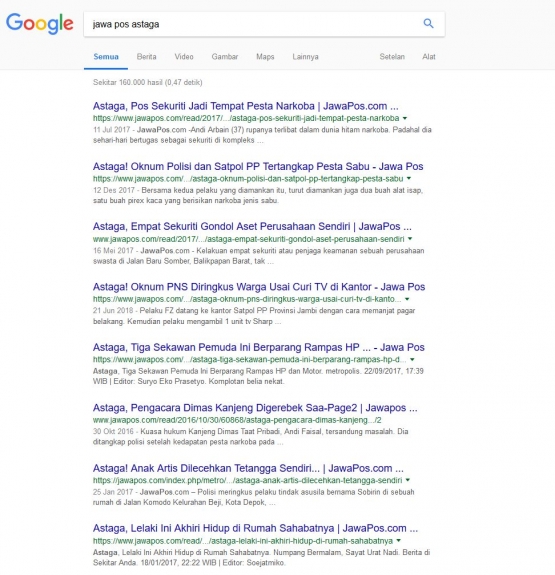Expand dropdown arrow beside anak-artis-dilecehkan-tetangga URL
Screen dimensions: 555x575
click(408, 480)
